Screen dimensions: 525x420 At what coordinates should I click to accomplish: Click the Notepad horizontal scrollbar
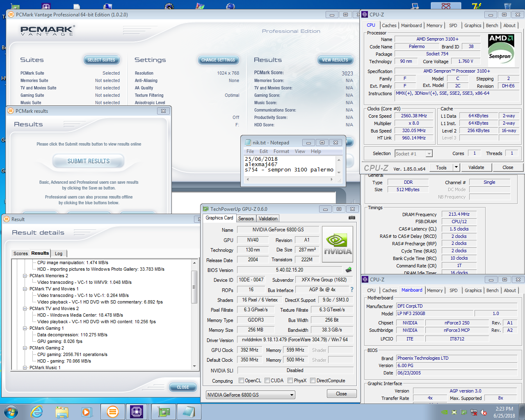tap(290, 179)
